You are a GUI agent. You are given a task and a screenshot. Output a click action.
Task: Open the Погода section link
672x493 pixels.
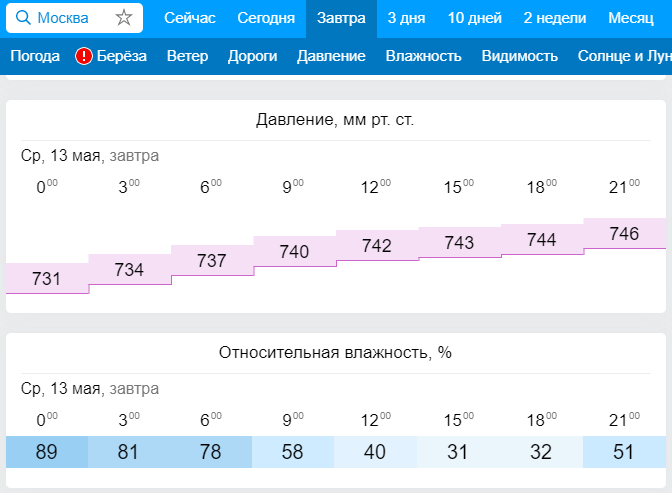35,56
